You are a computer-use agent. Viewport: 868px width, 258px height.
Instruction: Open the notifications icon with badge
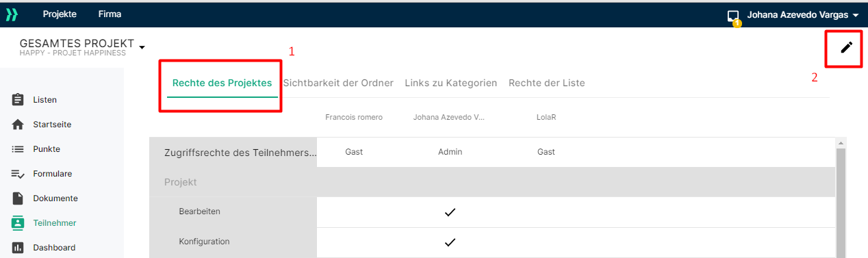coord(734,16)
